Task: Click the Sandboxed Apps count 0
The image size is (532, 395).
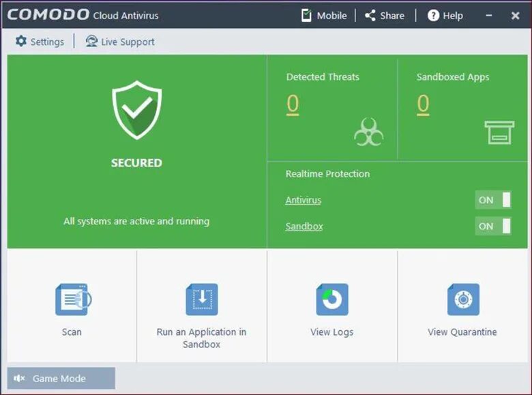Action: click(x=423, y=104)
